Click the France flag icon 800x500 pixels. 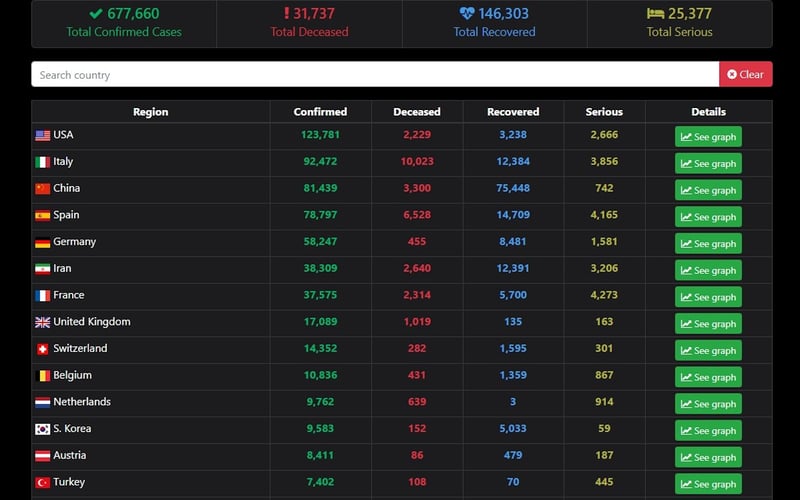(42, 295)
